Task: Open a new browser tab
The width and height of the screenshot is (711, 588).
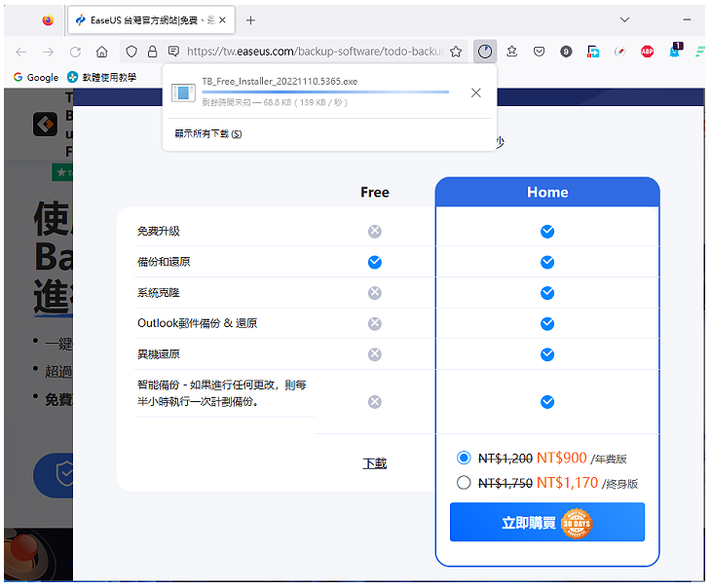Action: pyautogui.click(x=250, y=20)
